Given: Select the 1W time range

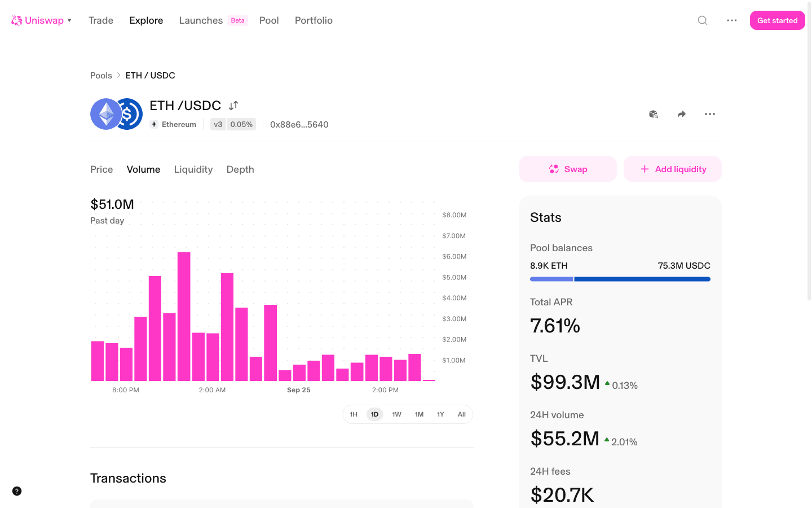Looking at the screenshot, I should [397, 414].
